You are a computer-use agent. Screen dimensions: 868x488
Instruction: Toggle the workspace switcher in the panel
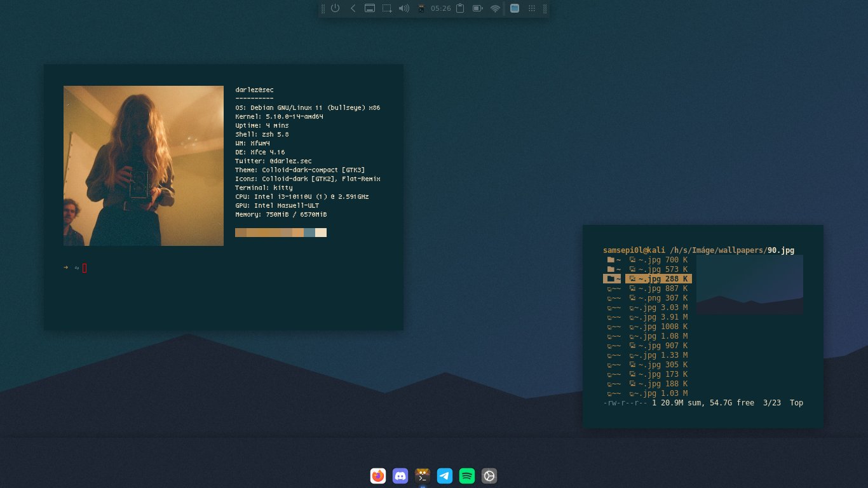515,8
